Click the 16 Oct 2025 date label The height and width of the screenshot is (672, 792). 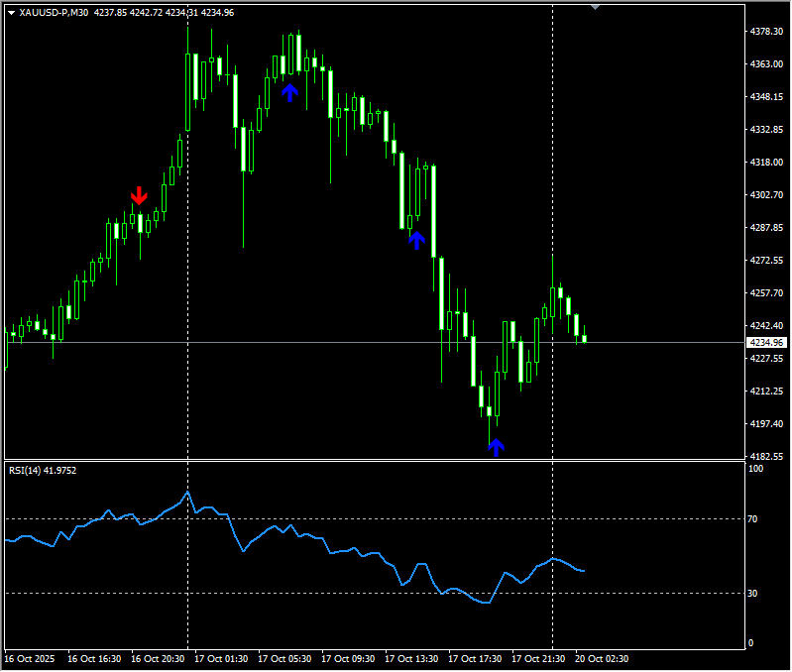point(29,658)
